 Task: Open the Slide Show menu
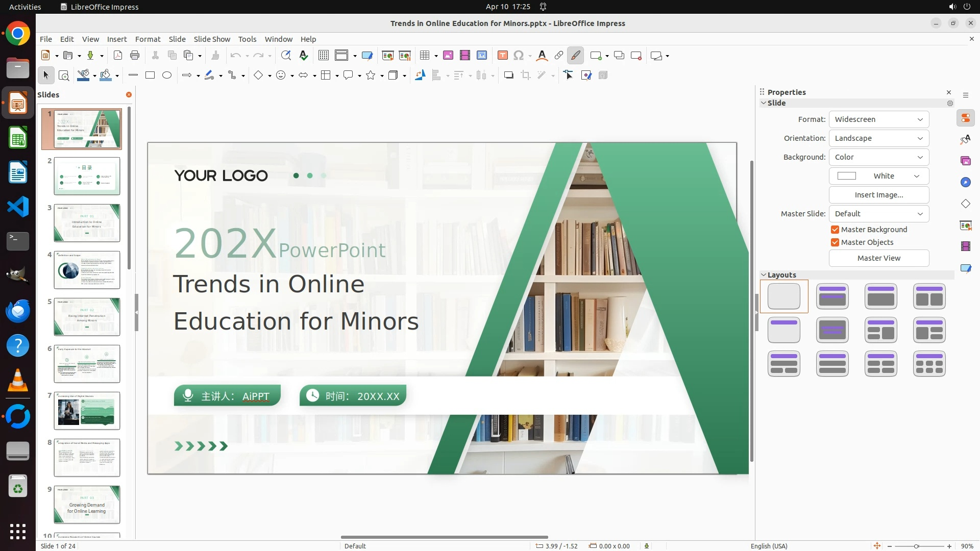tap(211, 39)
